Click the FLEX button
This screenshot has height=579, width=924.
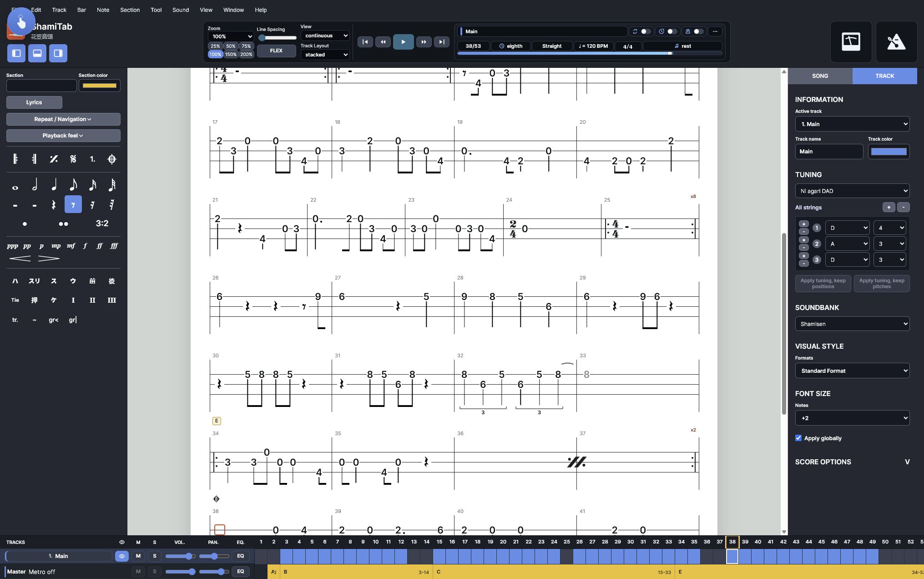click(x=276, y=51)
